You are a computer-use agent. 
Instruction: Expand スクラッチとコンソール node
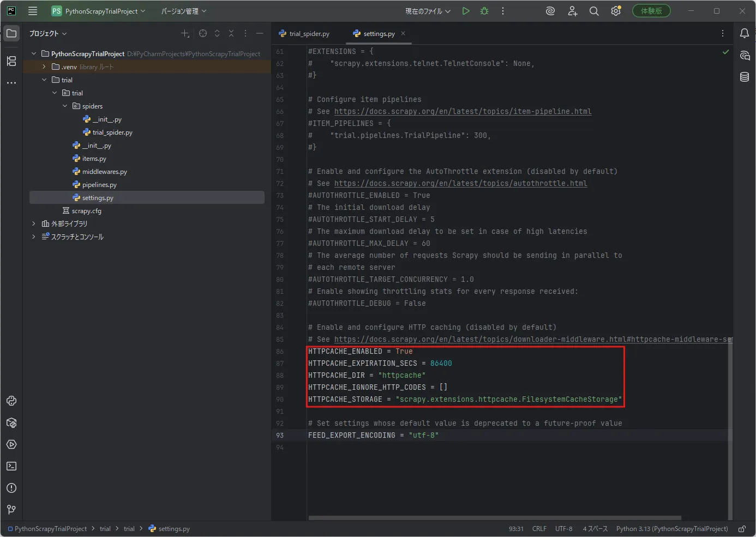click(x=34, y=237)
